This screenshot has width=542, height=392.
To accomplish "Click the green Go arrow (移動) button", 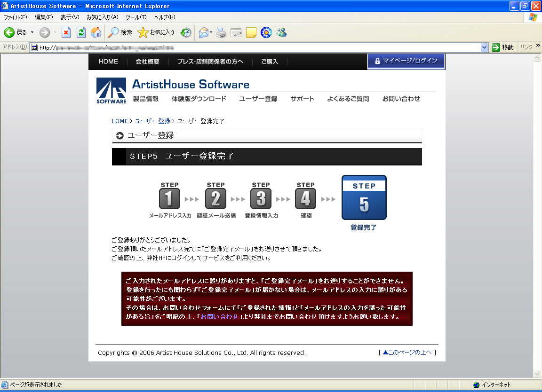I will [x=503, y=47].
